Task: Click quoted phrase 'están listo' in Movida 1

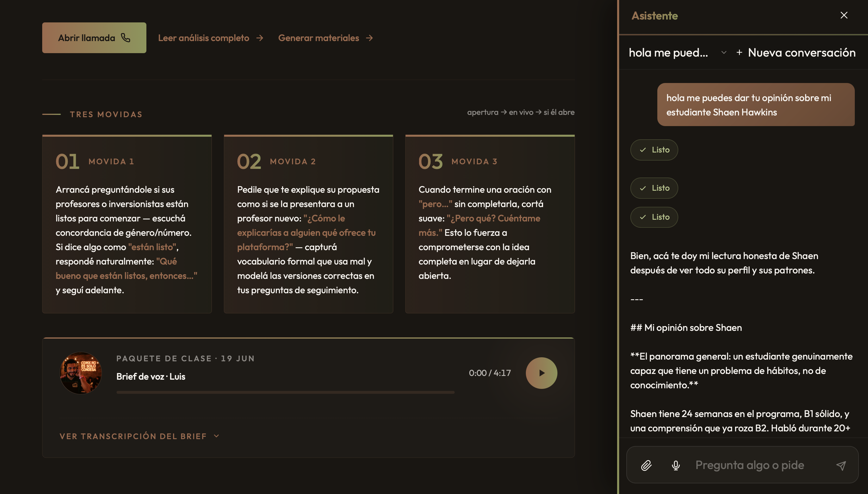Action: coord(152,247)
